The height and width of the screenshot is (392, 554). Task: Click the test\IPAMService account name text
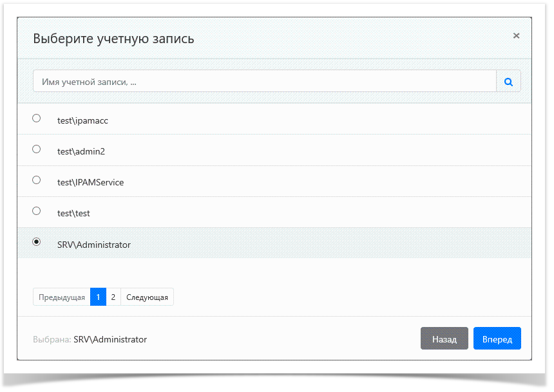point(90,182)
